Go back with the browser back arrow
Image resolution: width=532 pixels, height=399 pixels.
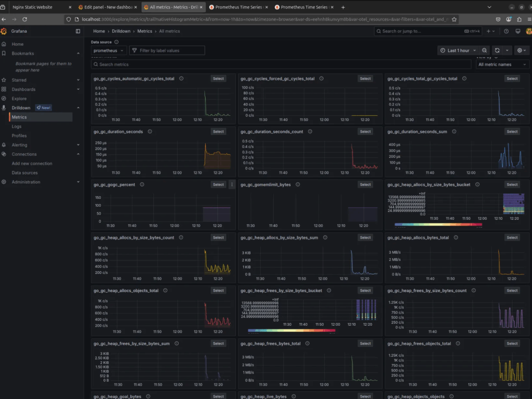pos(4,19)
